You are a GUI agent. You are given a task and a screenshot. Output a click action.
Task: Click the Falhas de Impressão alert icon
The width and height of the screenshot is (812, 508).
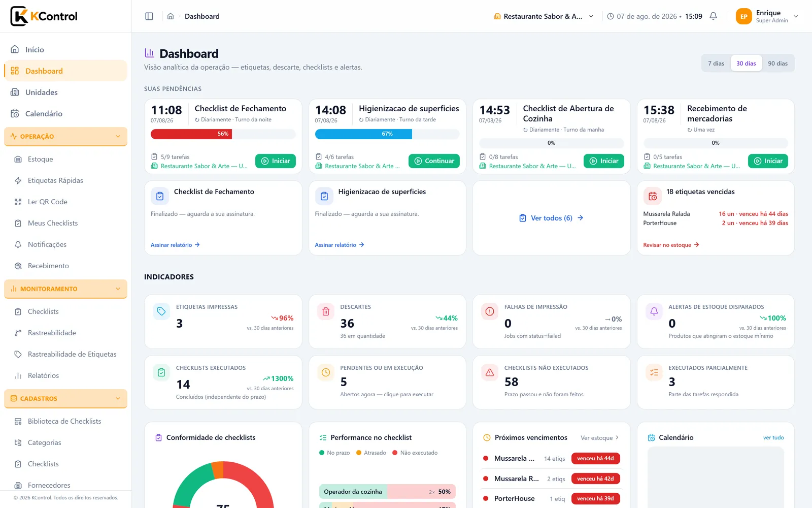(x=490, y=311)
